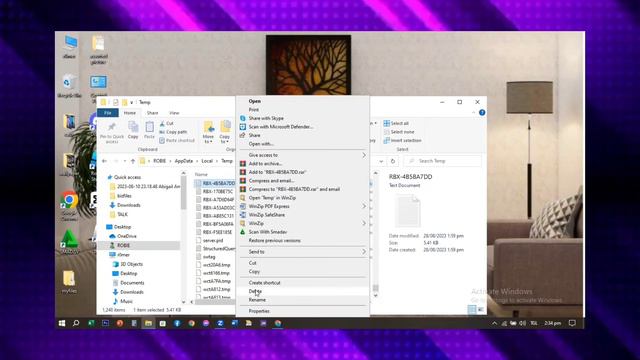Image resolution: width=640 pixels, height=360 pixels.
Task: Select Documents in navigation pane
Action: [132, 282]
